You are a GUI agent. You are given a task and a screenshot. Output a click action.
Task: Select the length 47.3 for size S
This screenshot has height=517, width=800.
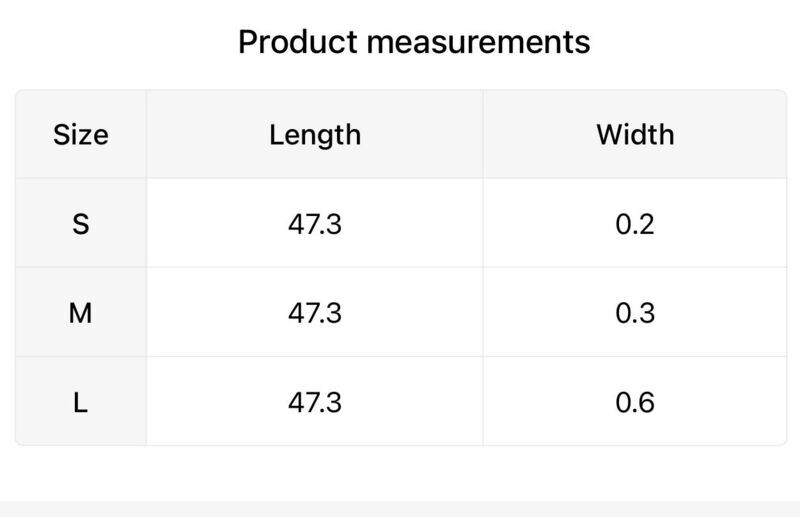click(315, 224)
